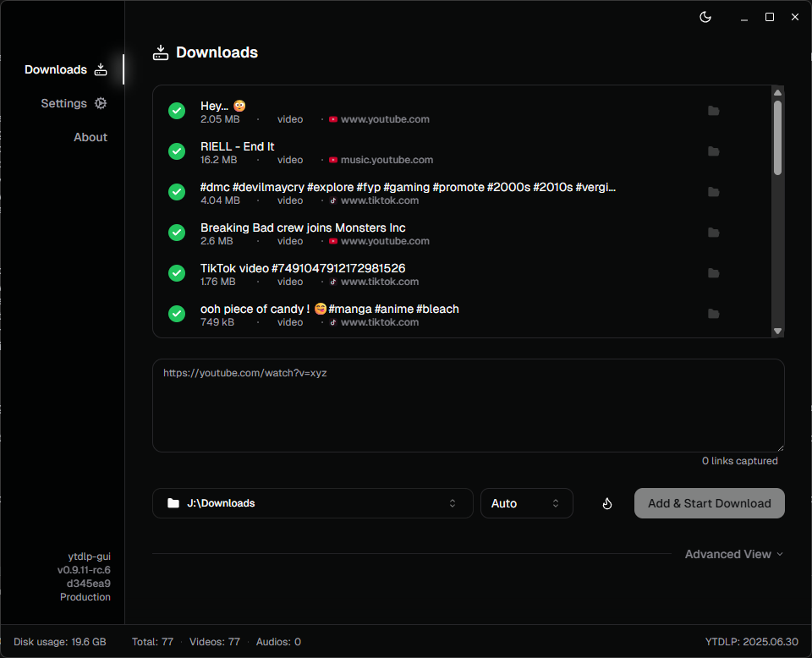
Task: Click green check for 'Breaking Bad crew' row
Action: click(x=177, y=233)
